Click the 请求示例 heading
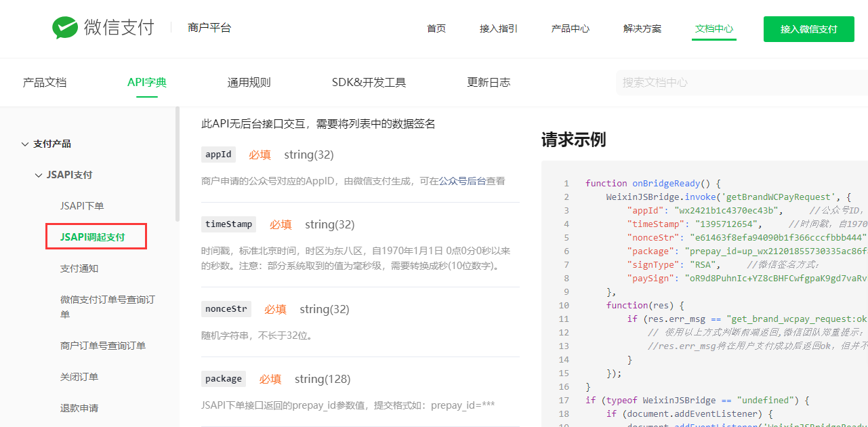868x427 pixels. click(573, 140)
